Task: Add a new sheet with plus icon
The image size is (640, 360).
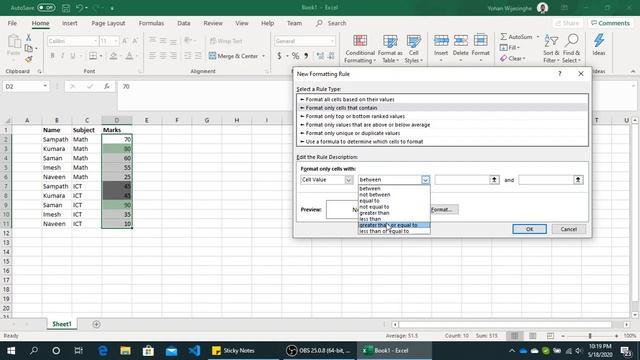Action: (96, 324)
